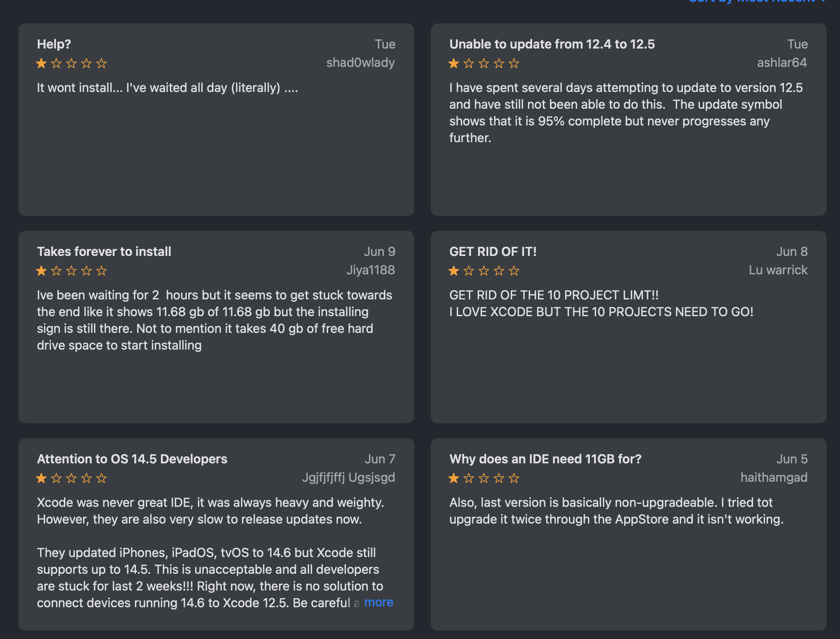Click the reviewer name haithamgad
This screenshot has width=840, height=639.
773,478
